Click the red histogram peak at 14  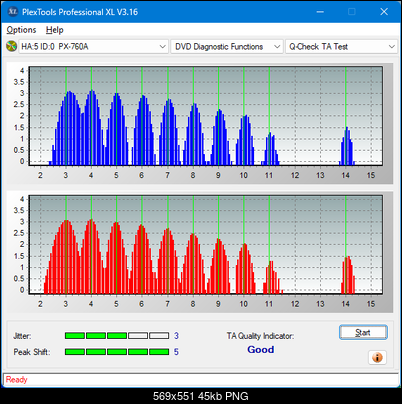pos(348,275)
